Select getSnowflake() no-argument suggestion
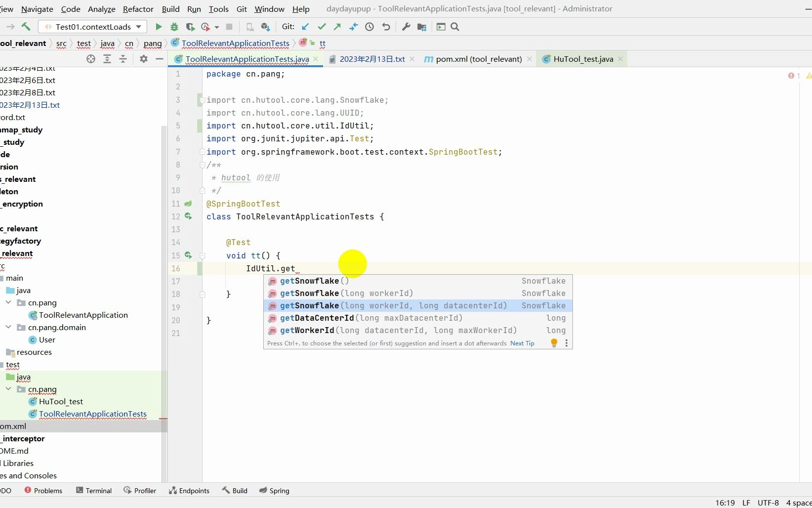812x508 pixels. pyautogui.click(x=418, y=281)
